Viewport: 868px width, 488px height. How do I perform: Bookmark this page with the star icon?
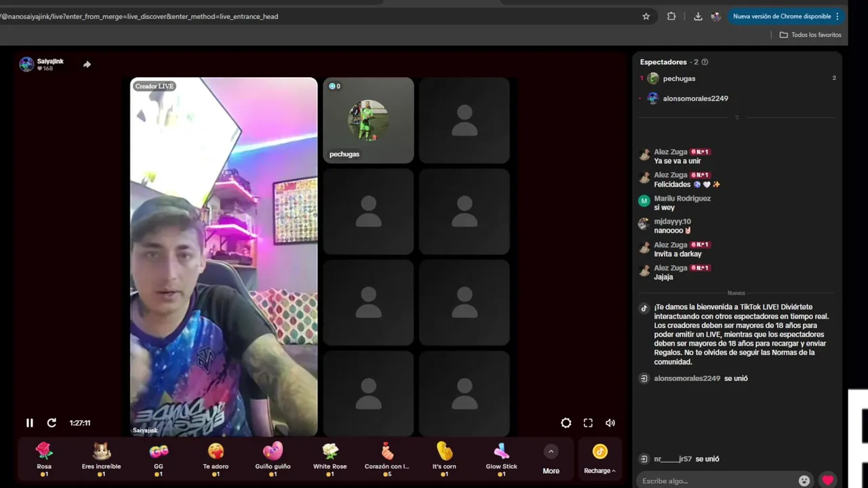coord(646,16)
